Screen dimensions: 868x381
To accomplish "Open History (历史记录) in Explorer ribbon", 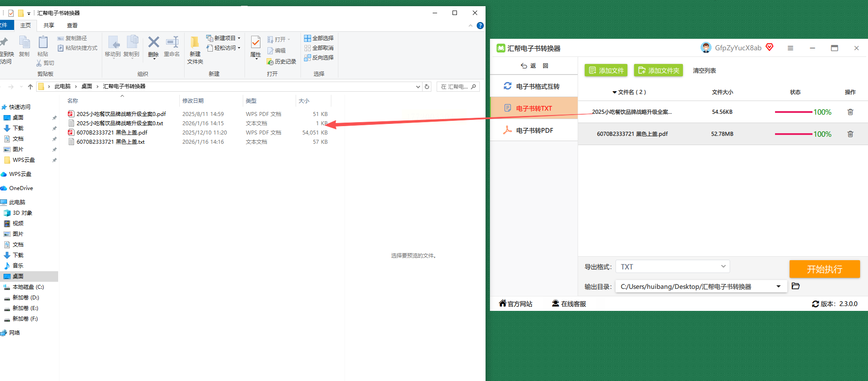I will [282, 62].
